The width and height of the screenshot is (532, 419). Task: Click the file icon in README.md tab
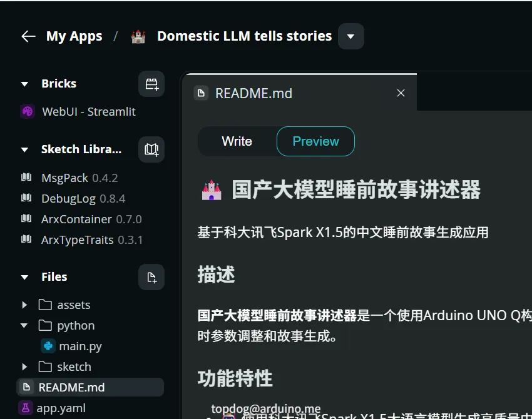tap(201, 93)
